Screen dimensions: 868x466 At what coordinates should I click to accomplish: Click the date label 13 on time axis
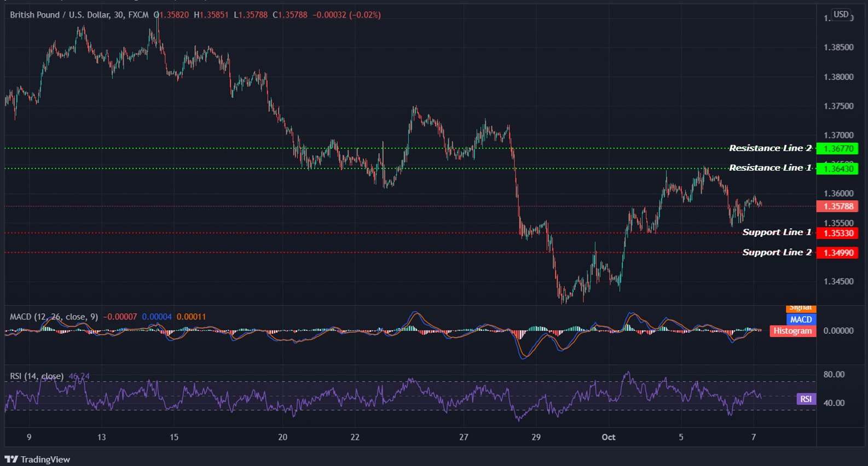tap(101, 437)
